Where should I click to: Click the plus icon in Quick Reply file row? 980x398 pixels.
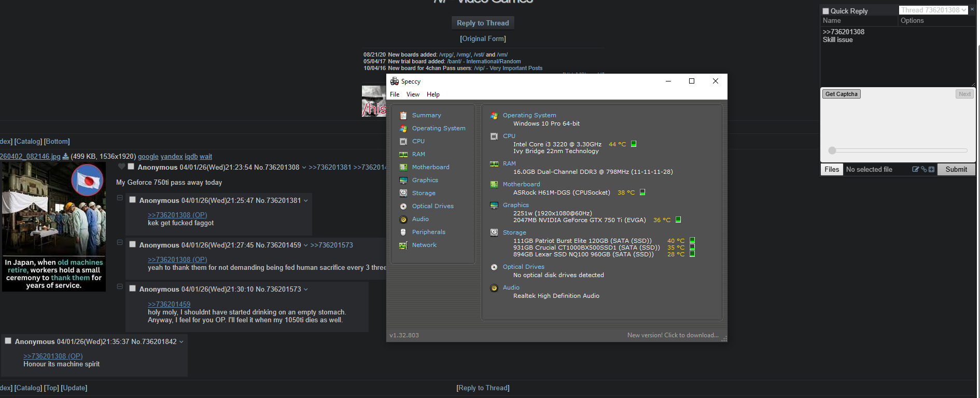click(x=931, y=169)
